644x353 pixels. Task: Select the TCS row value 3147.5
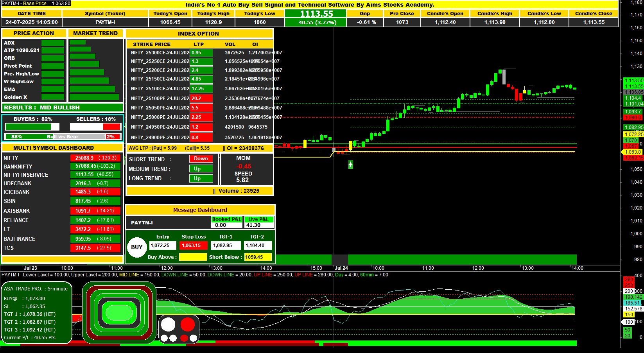(95, 248)
